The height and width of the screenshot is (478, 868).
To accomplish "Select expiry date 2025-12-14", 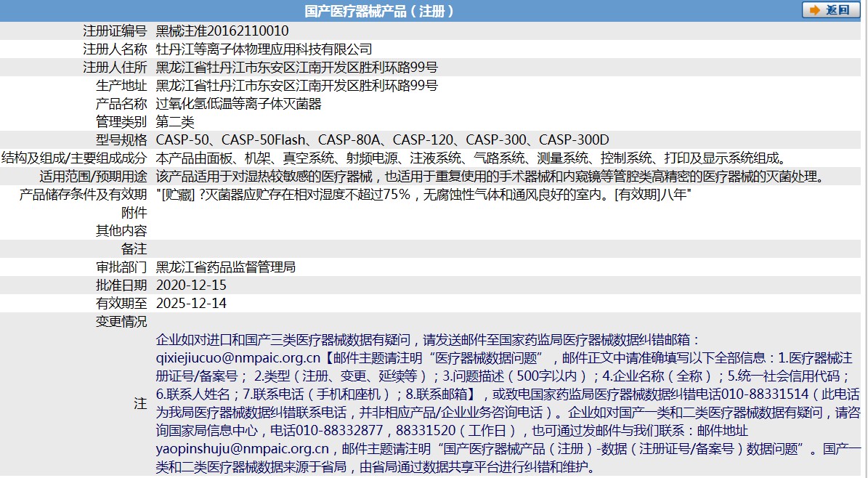I will (191, 304).
